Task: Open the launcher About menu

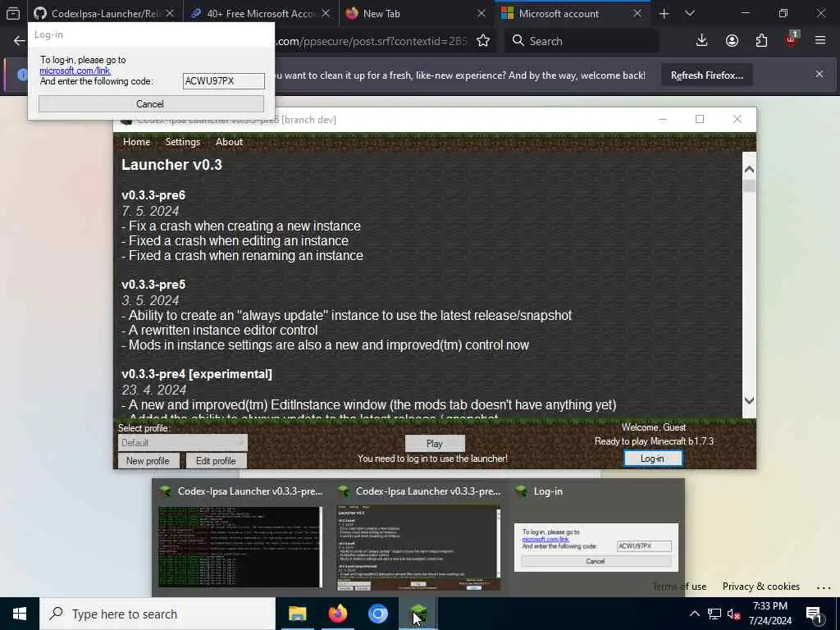Action: (x=229, y=142)
